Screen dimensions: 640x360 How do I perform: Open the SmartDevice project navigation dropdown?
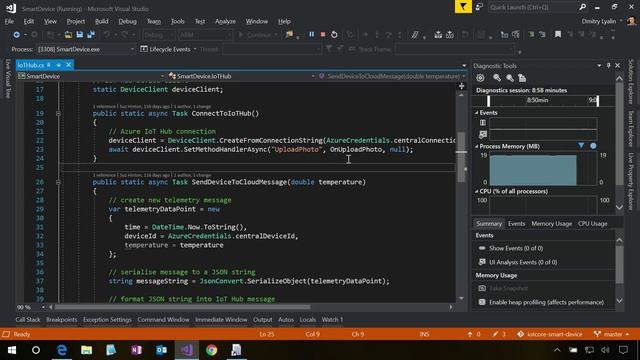click(x=91, y=76)
